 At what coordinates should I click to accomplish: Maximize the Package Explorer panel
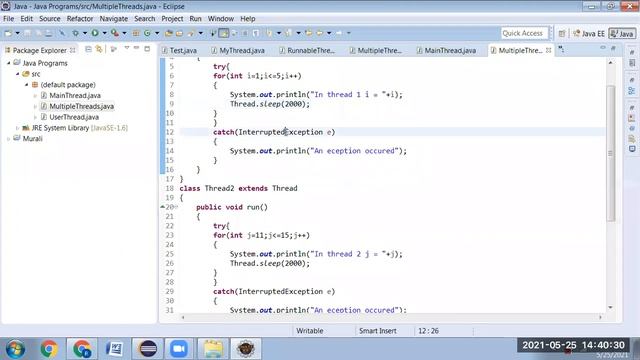click(x=147, y=49)
